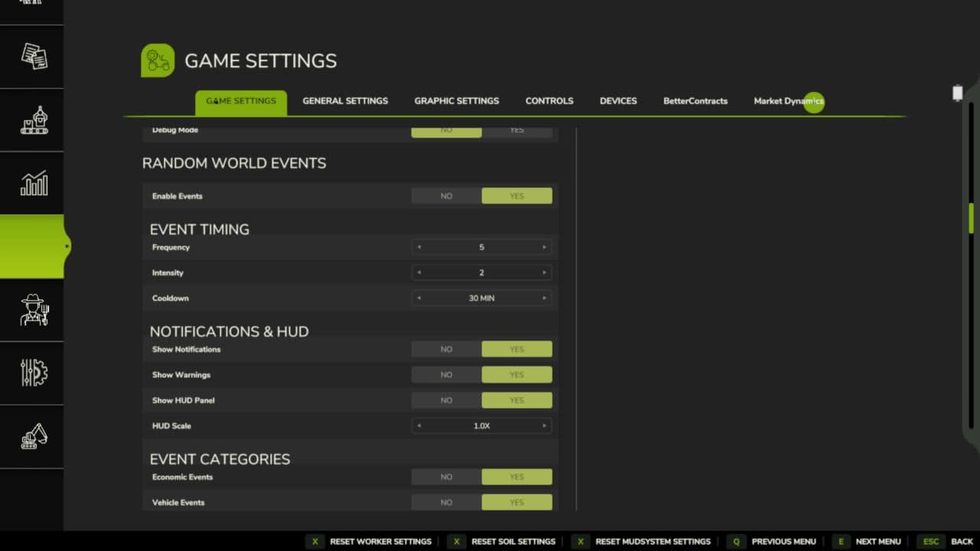Click the Game Settings tractor gear icon
Image resolution: width=980 pixels, height=551 pixels.
tap(157, 60)
